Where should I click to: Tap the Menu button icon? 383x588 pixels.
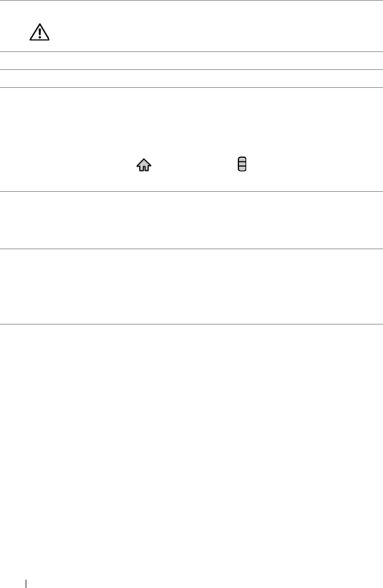[x=242, y=165]
